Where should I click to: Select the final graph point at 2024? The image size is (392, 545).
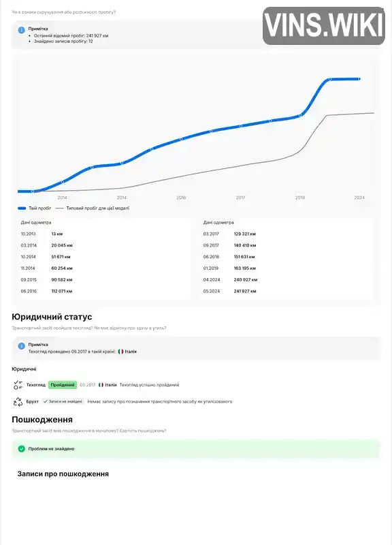pyautogui.click(x=359, y=79)
